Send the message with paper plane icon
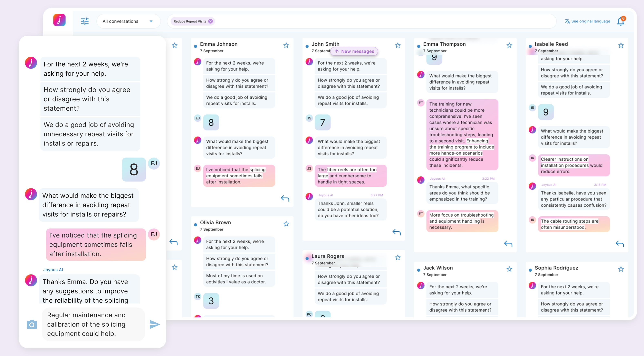The image size is (644, 356). coord(155,324)
